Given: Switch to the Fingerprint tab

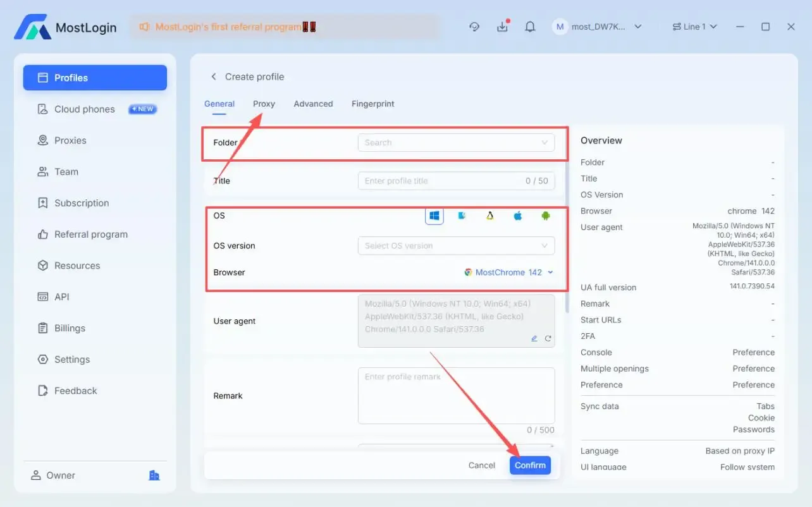Looking at the screenshot, I should tap(372, 104).
